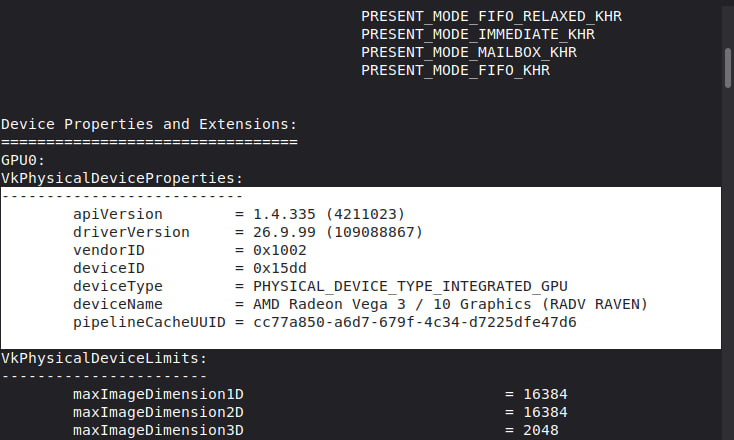Click the VkPhysicalDeviceProperties: heading
Screen dimensions: 734x440
122,178
